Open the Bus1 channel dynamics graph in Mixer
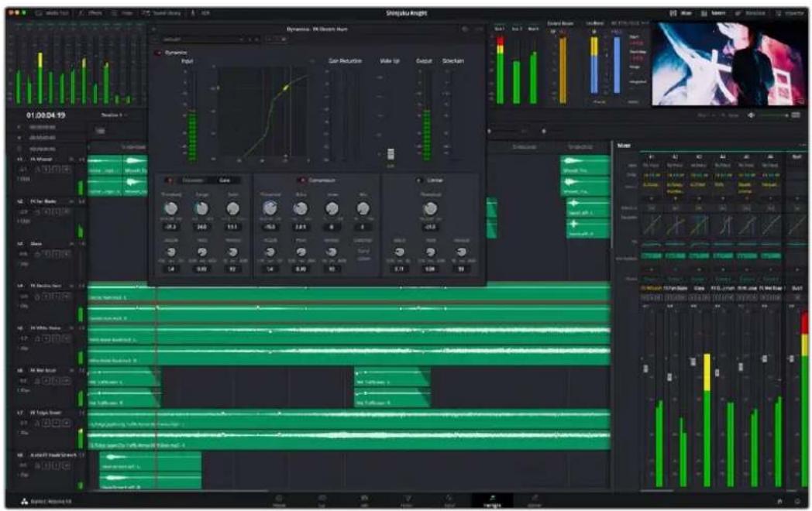The image size is (812, 511). 797,225
